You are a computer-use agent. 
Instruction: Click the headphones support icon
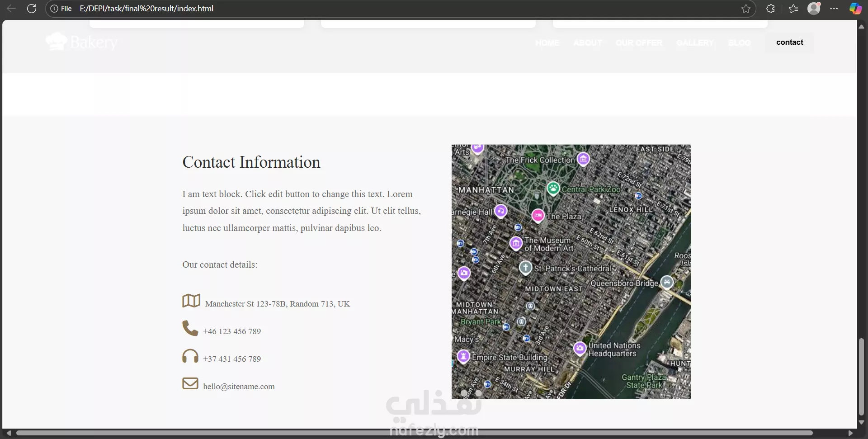[x=190, y=356]
